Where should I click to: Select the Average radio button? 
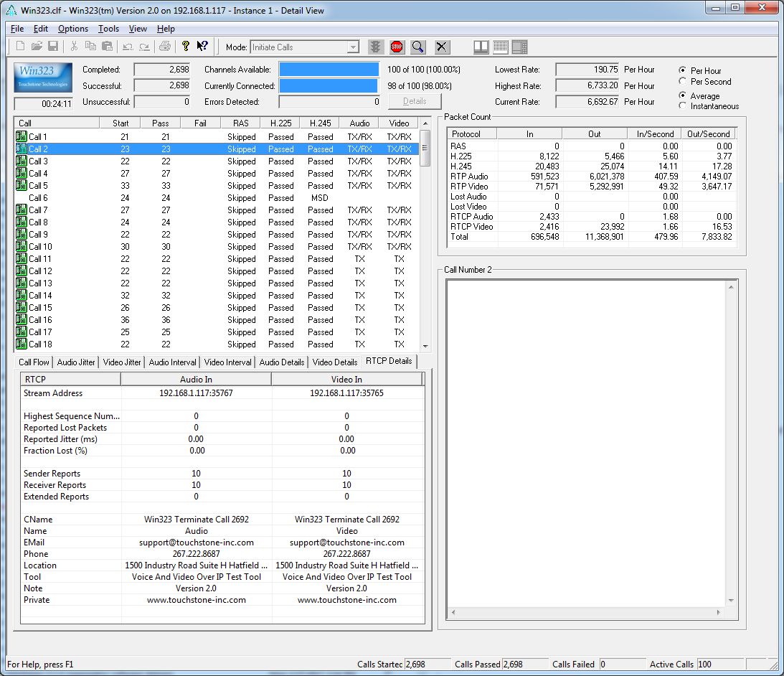pos(682,95)
